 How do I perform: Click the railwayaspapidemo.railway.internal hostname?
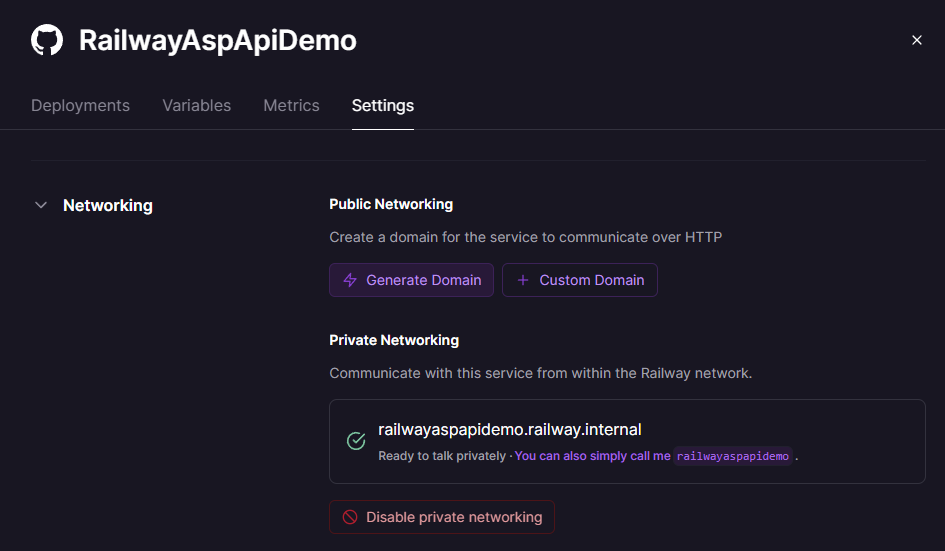coord(509,429)
